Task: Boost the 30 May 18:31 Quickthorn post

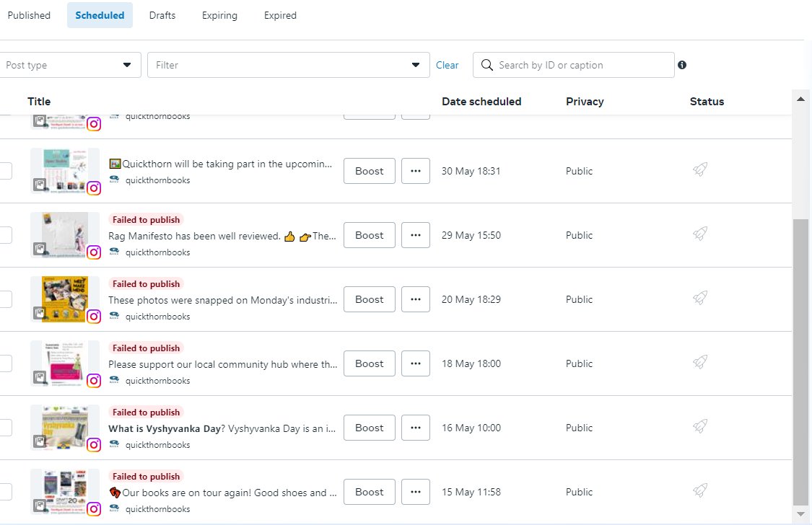Action: tap(370, 171)
